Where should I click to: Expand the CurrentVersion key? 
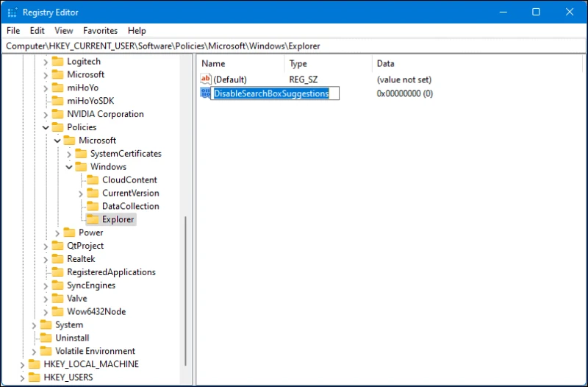tap(81, 193)
